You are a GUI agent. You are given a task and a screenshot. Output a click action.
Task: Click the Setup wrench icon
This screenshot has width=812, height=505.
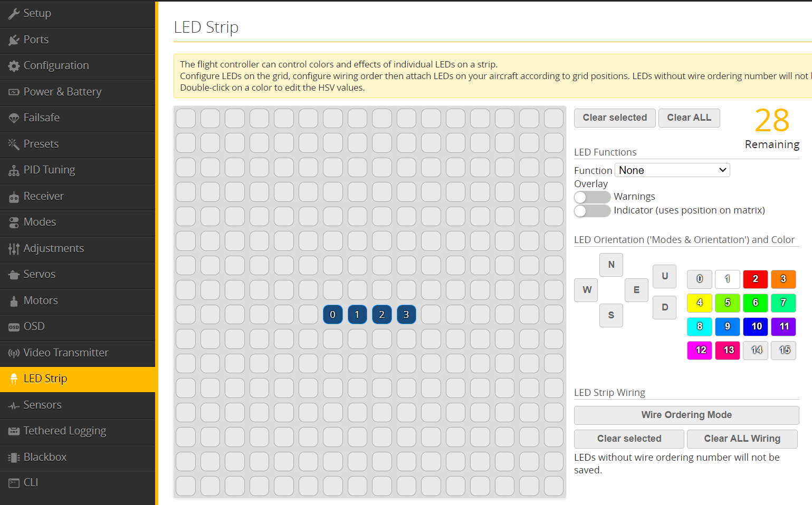[14, 14]
